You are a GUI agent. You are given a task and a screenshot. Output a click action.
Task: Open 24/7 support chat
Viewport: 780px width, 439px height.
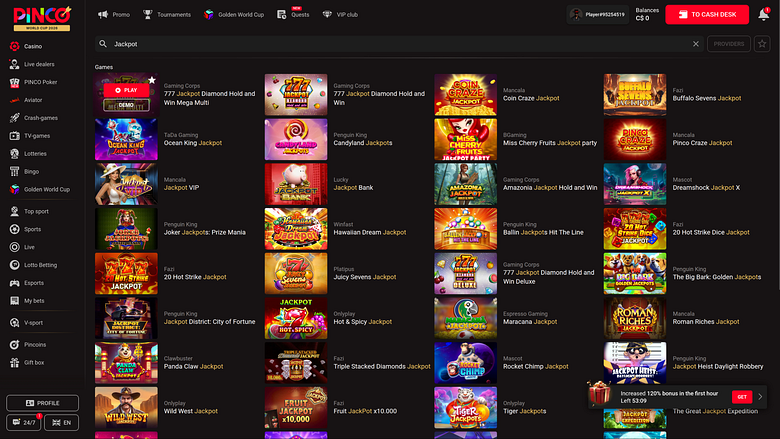pyautogui.click(x=24, y=422)
